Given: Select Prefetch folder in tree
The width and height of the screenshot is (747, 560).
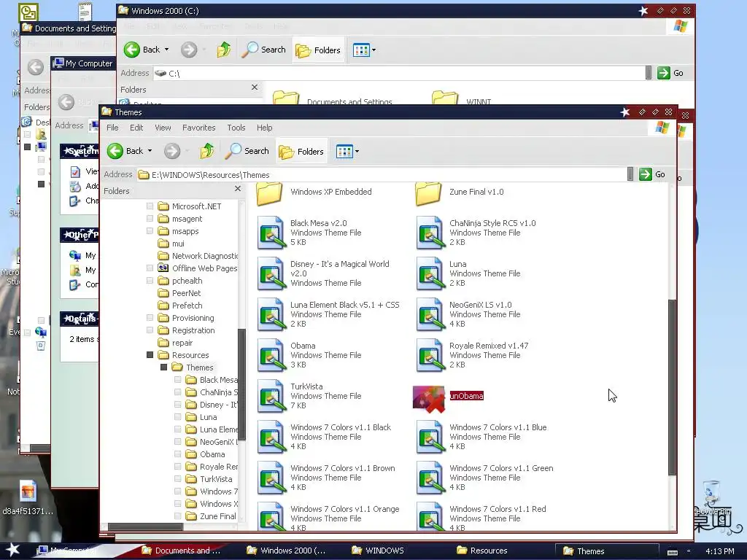Looking at the screenshot, I should 187,306.
